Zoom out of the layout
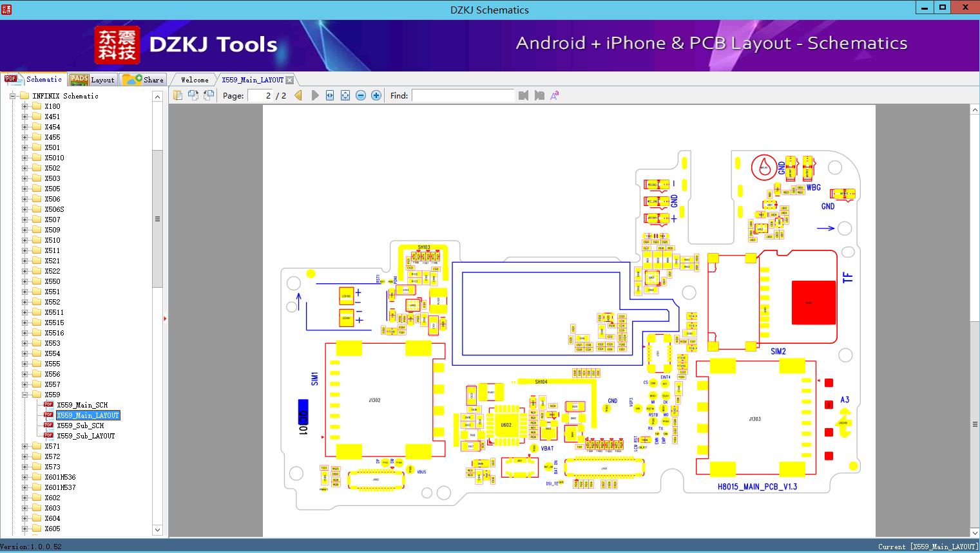Image resolution: width=980 pixels, height=553 pixels. click(361, 95)
